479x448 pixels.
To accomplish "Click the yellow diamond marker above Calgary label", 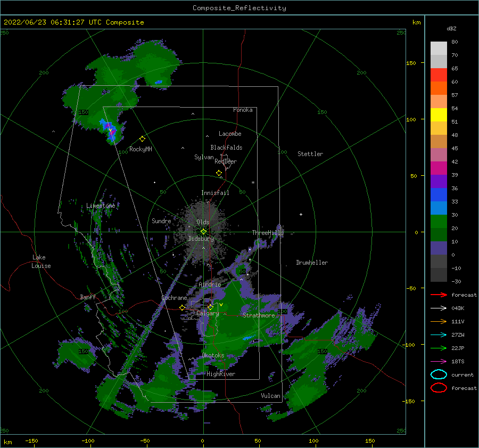I will (210, 307).
